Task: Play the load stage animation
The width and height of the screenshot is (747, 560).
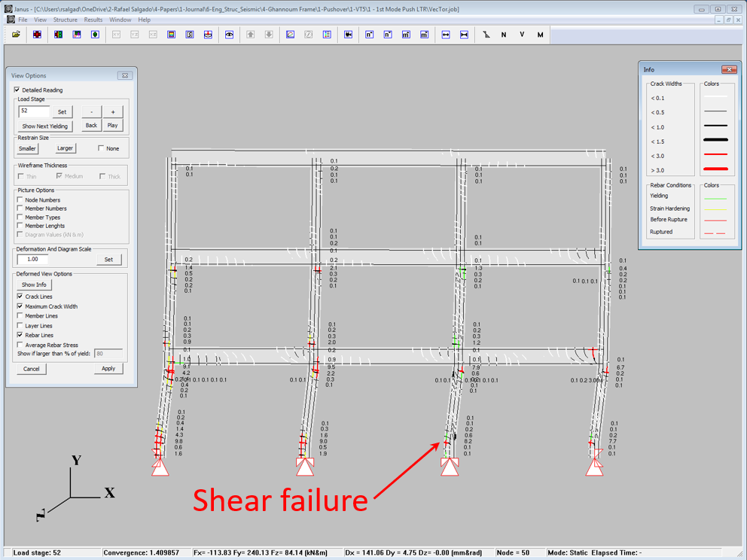Action: (113, 125)
